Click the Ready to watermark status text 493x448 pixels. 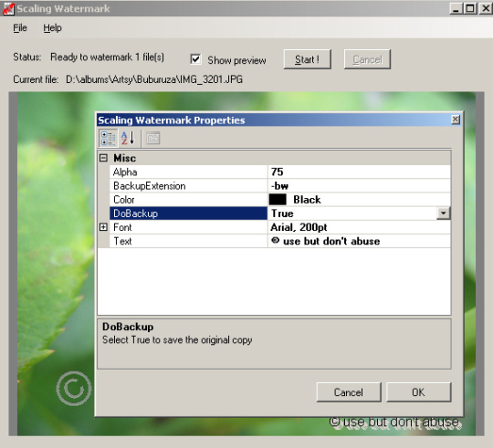pos(107,57)
